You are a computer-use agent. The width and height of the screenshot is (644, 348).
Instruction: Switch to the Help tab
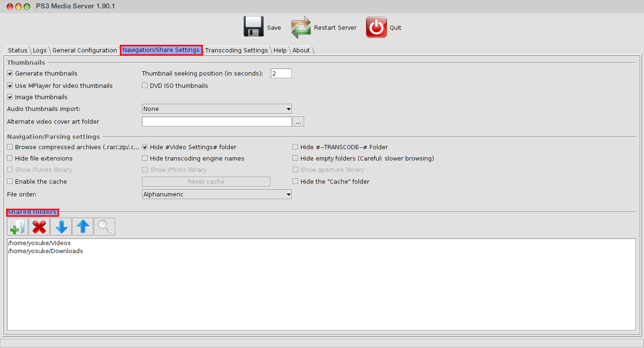click(x=280, y=50)
